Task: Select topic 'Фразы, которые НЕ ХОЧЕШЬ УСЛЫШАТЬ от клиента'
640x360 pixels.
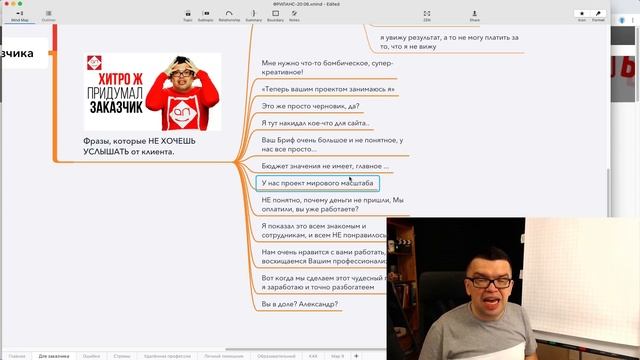Action: pyautogui.click(x=139, y=146)
